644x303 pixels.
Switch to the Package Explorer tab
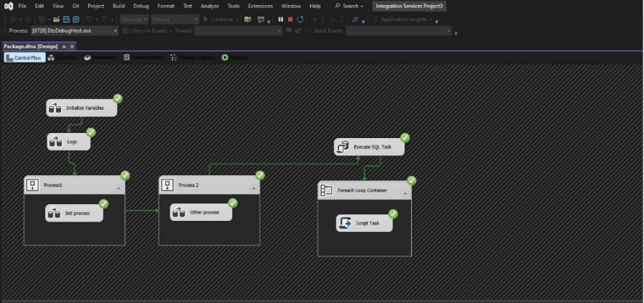[x=193, y=58]
